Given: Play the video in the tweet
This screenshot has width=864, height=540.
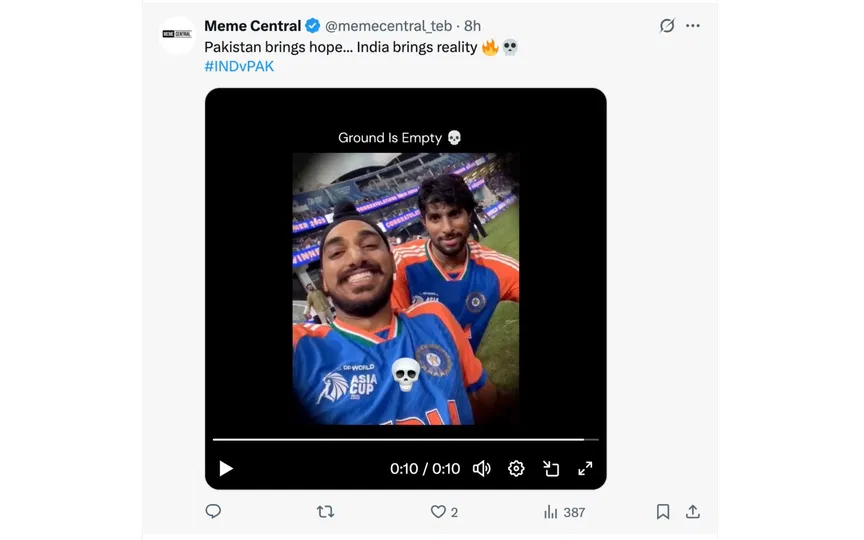Looking at the screenshot, I should 226,468.
